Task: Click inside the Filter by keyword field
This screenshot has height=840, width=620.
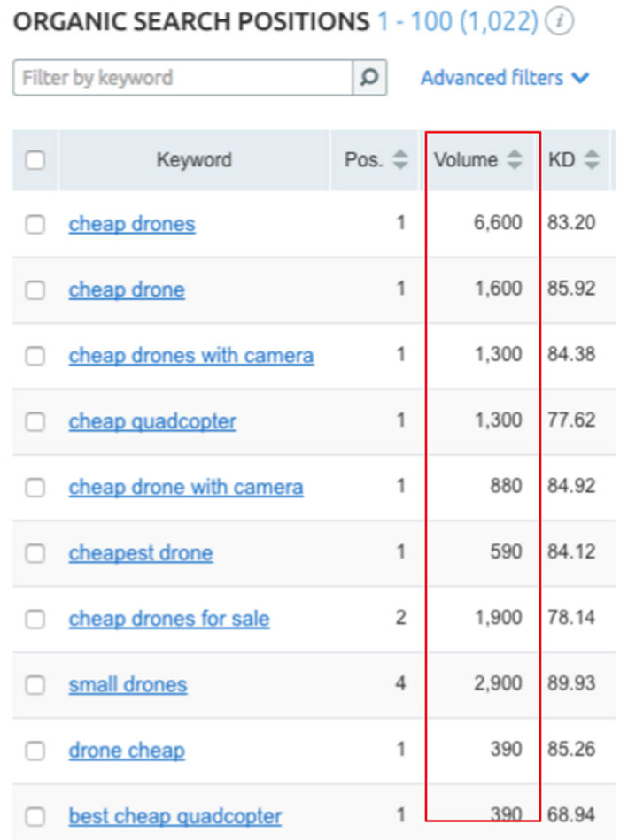Action: coord(177,78)
